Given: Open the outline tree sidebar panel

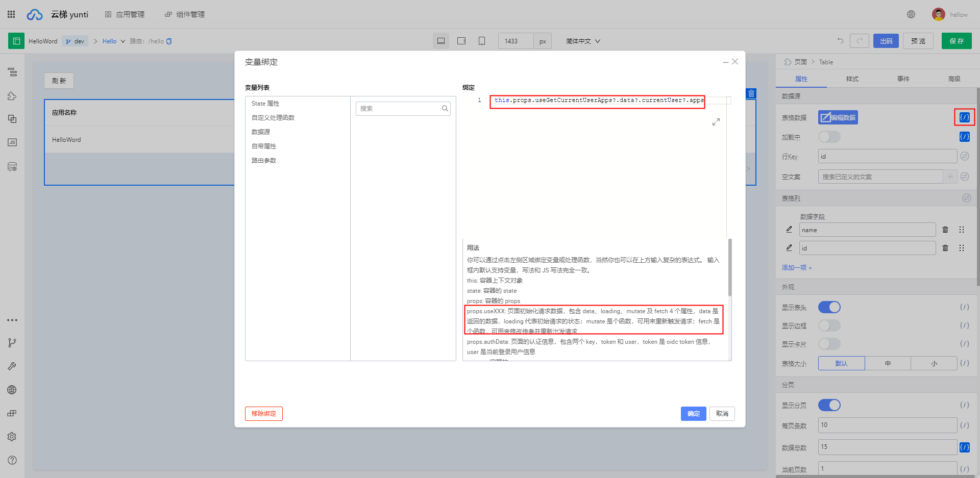Looking at the screenshot, I should click(x=12, y=72).
